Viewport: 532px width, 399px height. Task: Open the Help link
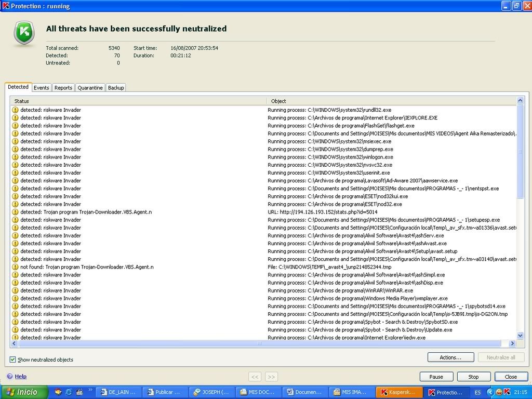20,376
